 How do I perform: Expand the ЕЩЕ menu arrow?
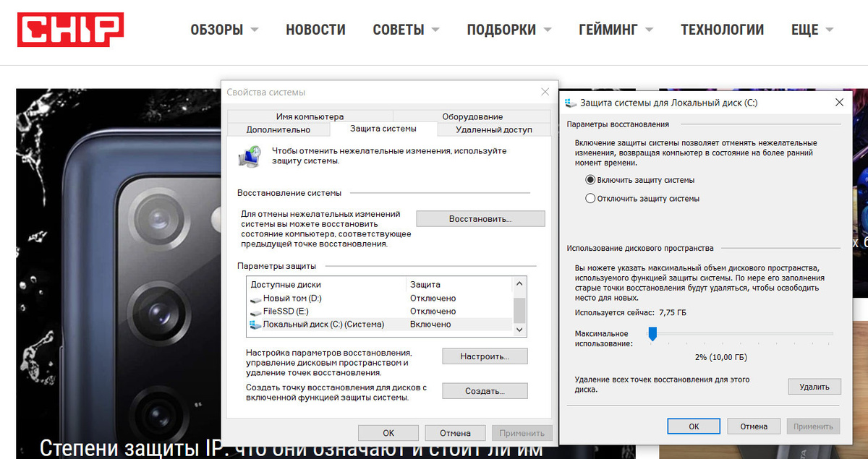pyautogui.click(x=829, y=30)
